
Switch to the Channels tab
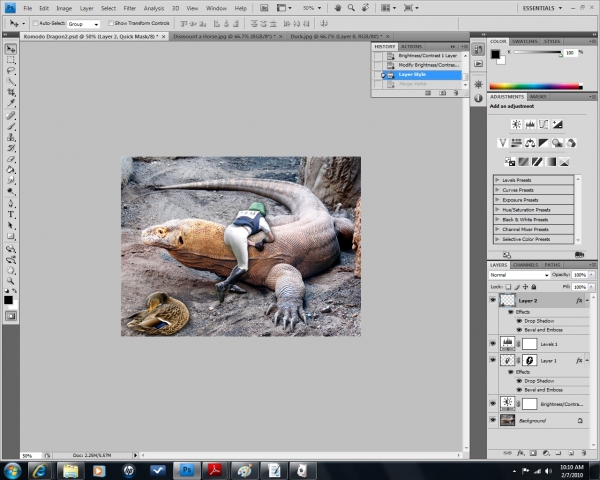coord(525,265)
